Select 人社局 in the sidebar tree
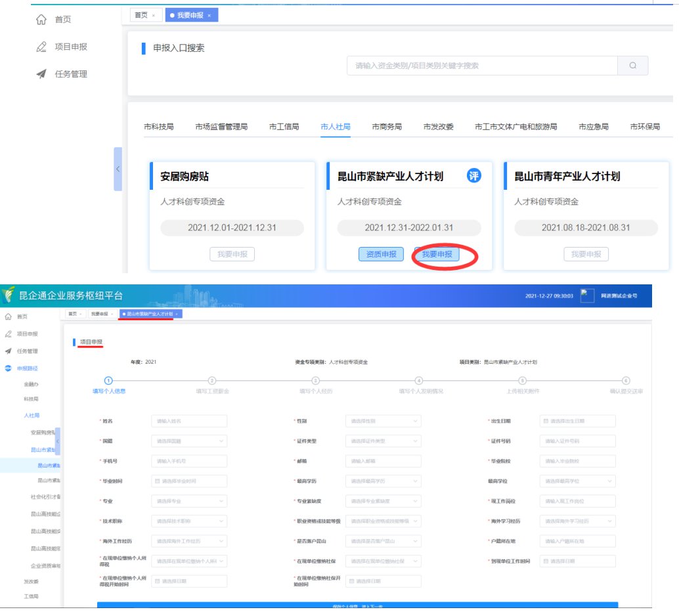 tap(32, 416)
